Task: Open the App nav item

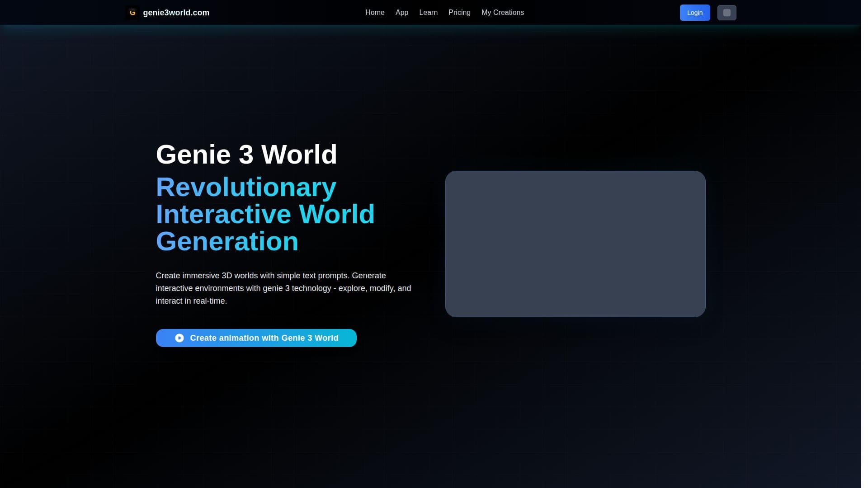Action: [x=402, y=13]
